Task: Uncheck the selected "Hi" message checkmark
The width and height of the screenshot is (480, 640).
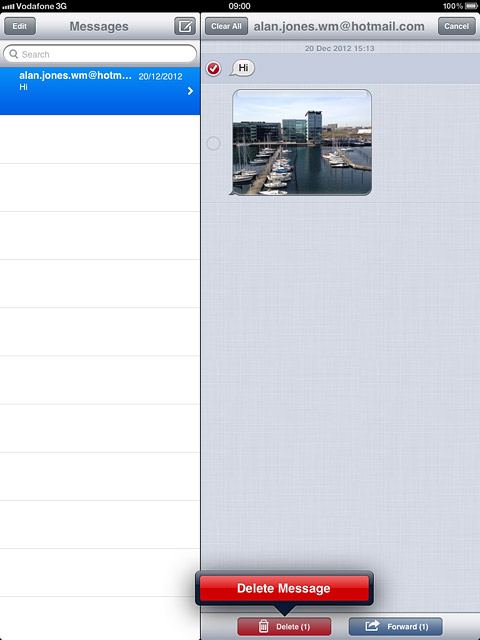Action: click(x=213, y=68)
